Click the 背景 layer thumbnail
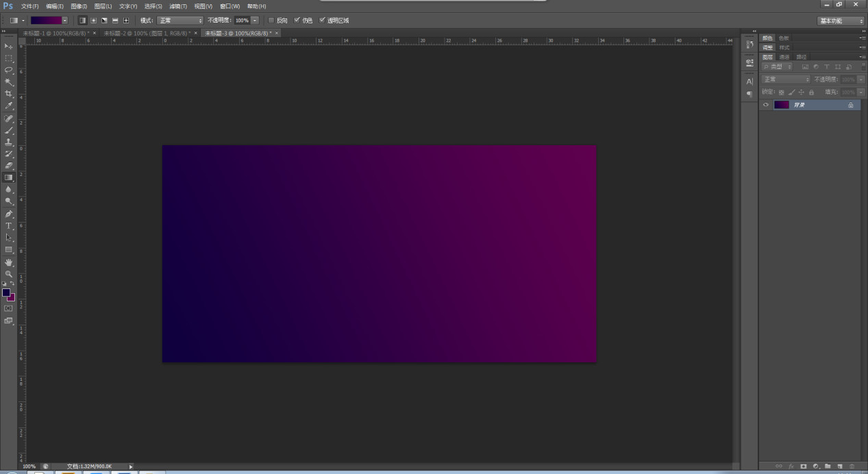The width and height of the screenshot is (868, 474). [x=782, y=105]
